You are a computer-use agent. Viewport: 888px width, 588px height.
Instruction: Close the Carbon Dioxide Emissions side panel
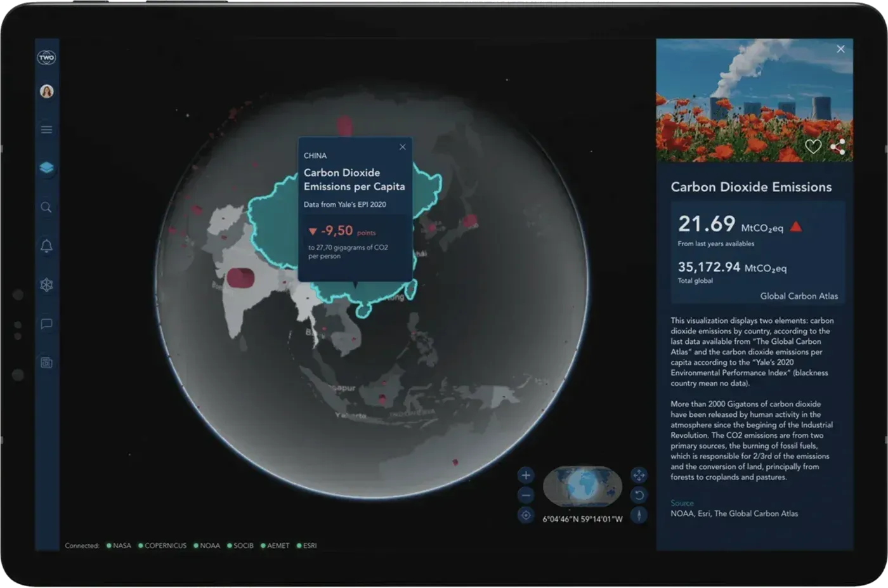(840, 49)
